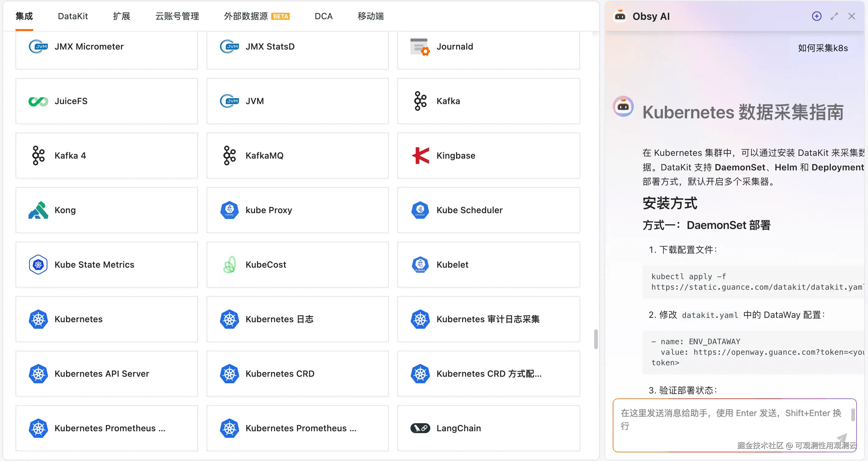Click the JuiceFS green infinity icon

coord(38,101)
